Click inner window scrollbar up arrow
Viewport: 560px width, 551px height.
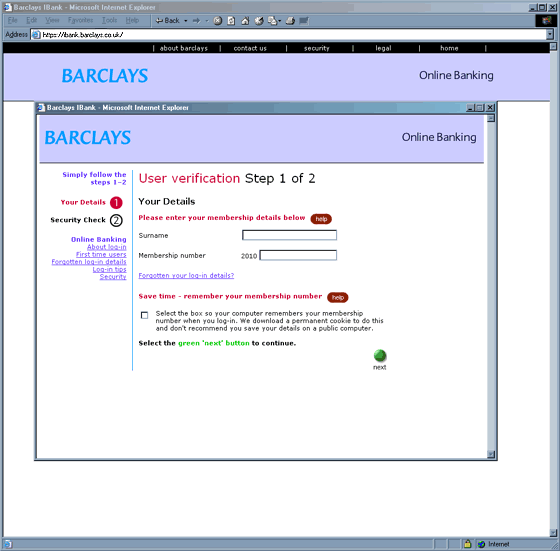click(491, 118)
